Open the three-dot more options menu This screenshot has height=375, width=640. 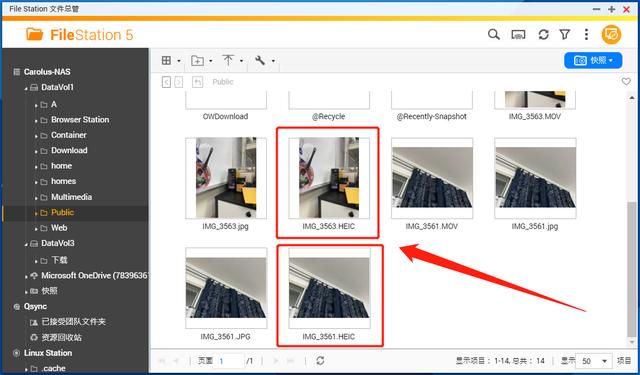[586, 35]
